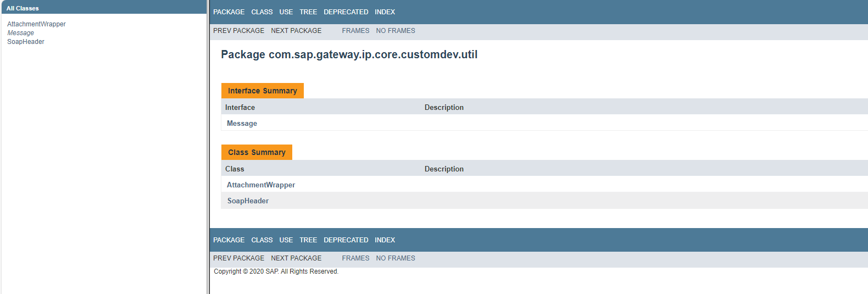
Task: Switch to NO FRAMES using the bottom link
Action: tap(396, 258)
